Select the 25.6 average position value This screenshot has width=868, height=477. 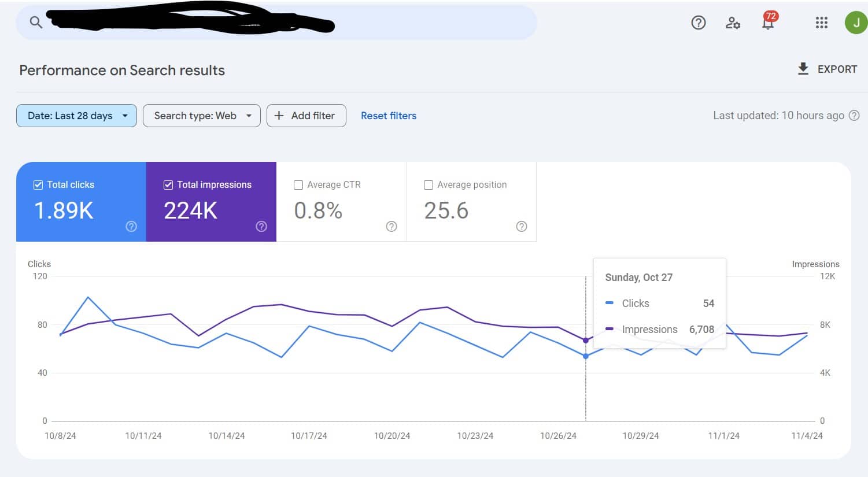pyautogui.click(x=446, y=210)
